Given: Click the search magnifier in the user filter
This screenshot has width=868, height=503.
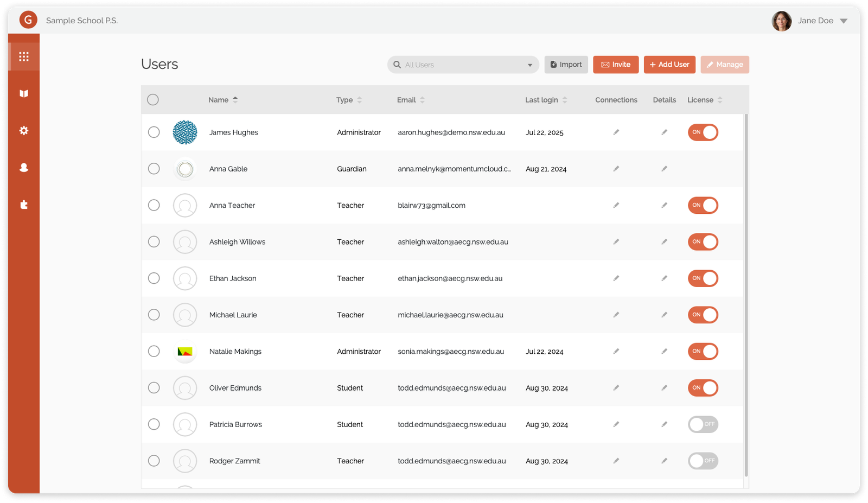Looking at the screenshot, I should point(397,65).
